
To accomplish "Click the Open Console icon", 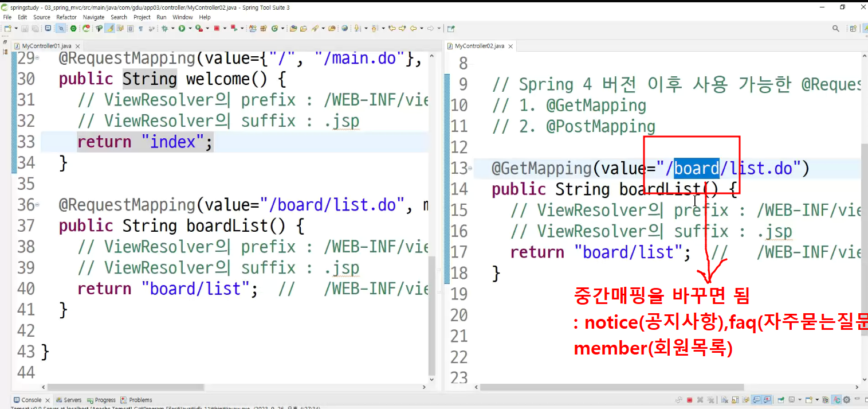I will click(x=808, y=400).
